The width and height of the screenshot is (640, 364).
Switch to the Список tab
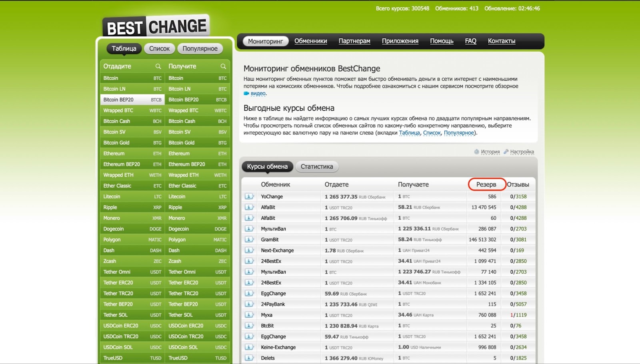159,49
